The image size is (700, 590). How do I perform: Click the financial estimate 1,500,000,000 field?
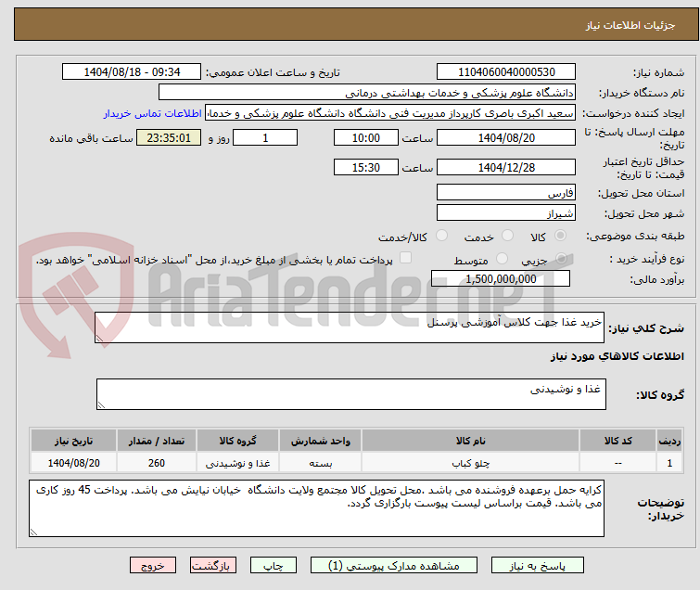coord(501,278)
